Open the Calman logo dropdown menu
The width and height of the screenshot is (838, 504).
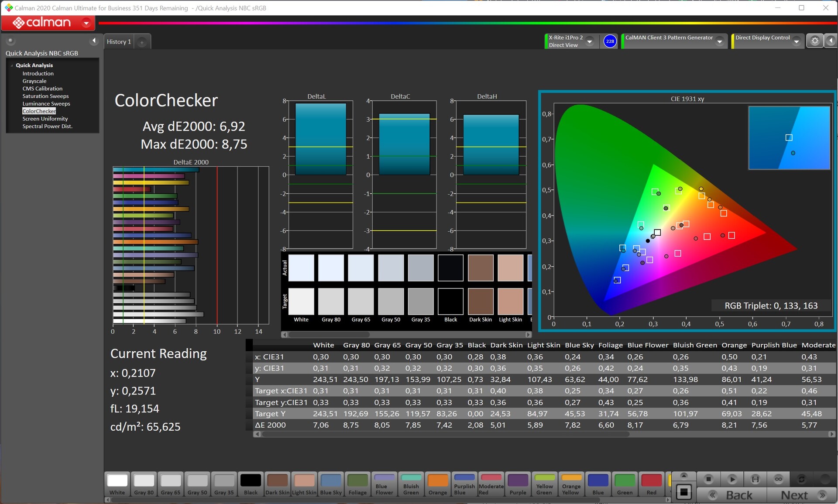tap(86, 23)
